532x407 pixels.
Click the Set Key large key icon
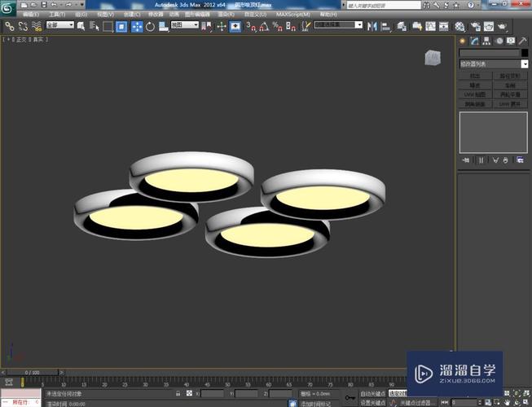coord(350,398)
